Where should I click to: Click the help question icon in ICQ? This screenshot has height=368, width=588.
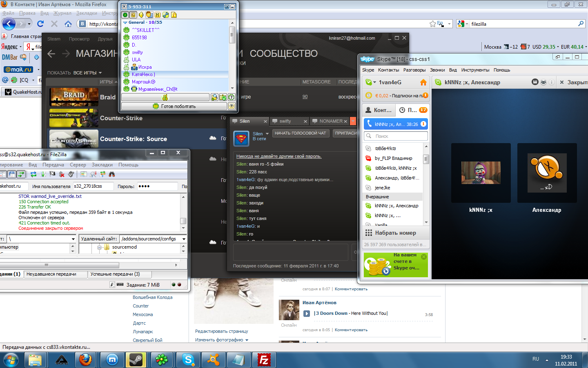click(x=232, y=97)
